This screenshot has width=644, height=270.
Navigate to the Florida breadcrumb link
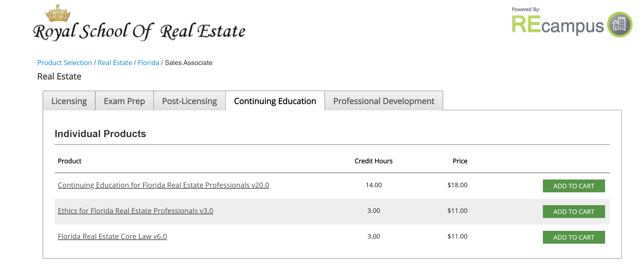click(149, 62)
